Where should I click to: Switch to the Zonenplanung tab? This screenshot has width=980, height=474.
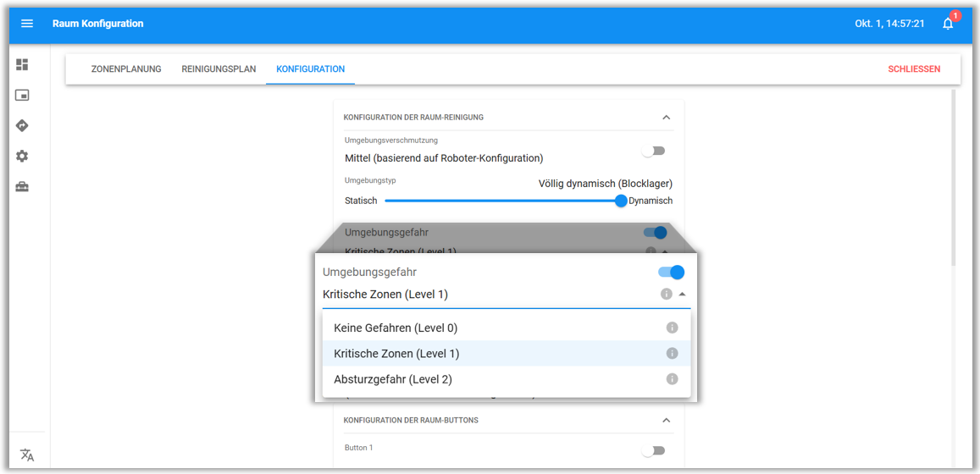point(126,69)
